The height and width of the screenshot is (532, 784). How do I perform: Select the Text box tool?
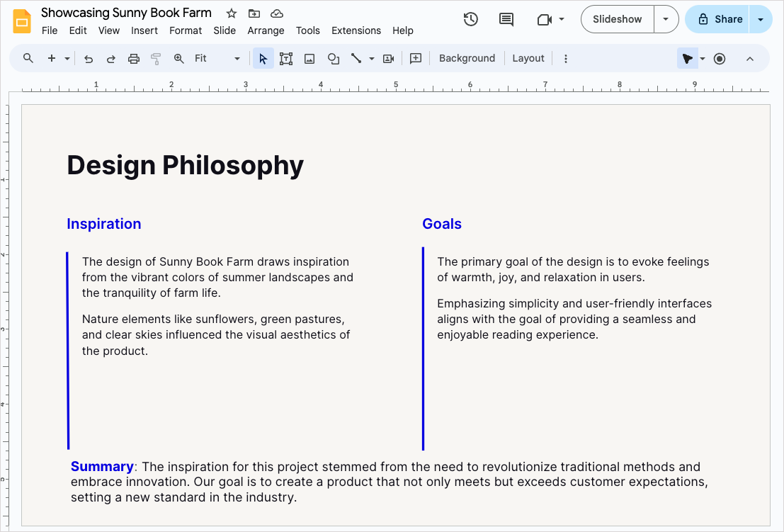tap(286, 59)
